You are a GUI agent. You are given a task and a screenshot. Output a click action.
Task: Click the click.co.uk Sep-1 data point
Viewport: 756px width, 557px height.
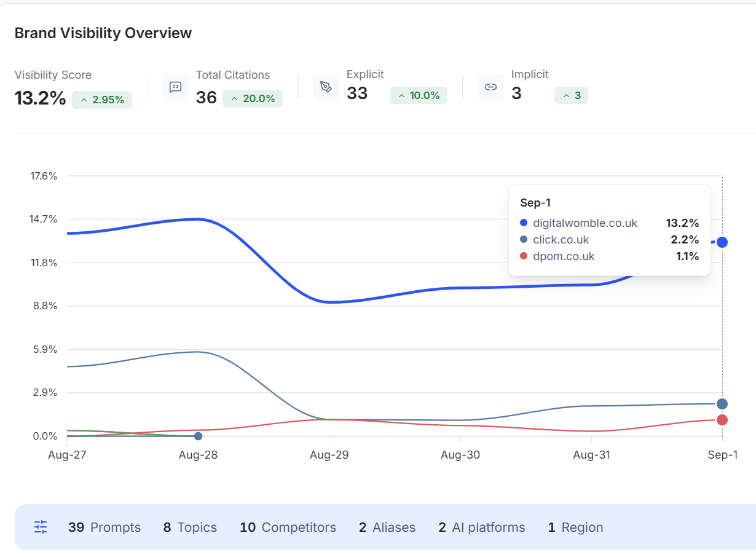722,404
